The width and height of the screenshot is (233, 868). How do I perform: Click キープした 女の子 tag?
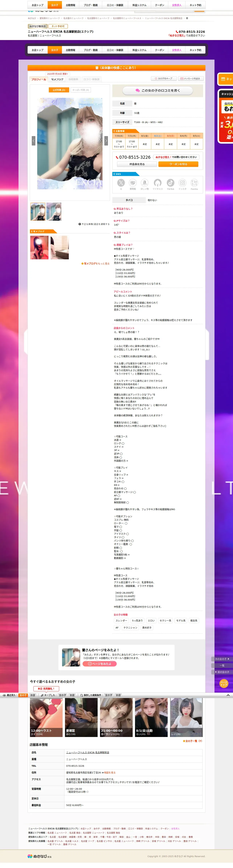[x=62, y=695]
